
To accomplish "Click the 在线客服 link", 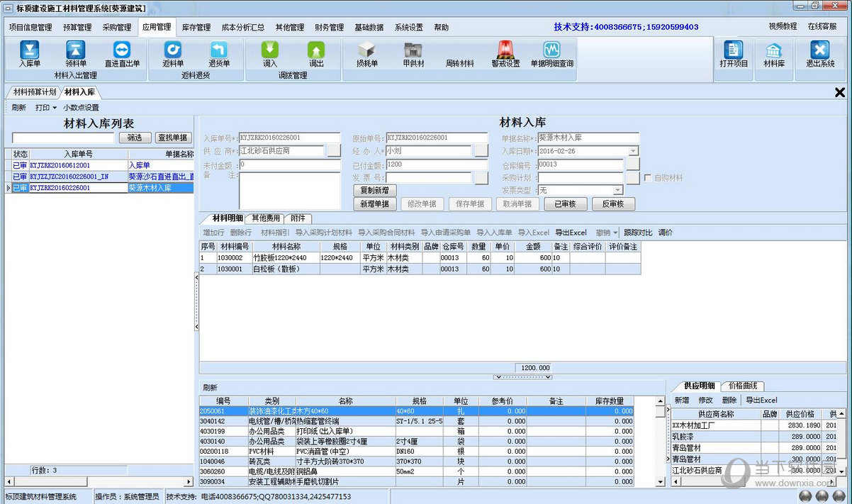I will pyautogui.click(x=822, y=27).
